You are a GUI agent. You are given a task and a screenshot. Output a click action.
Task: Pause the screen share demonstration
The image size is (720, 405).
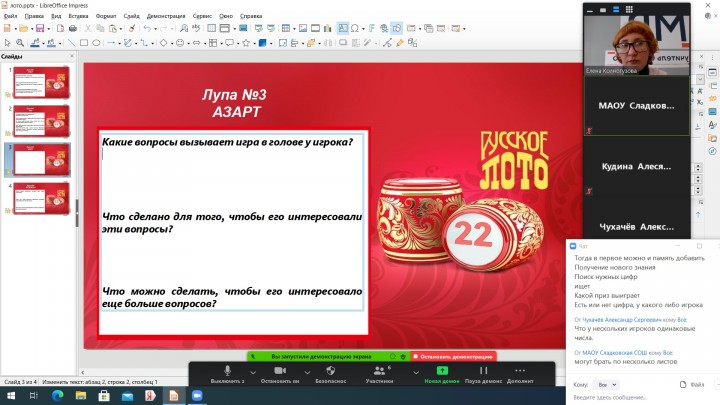(484, 372)
